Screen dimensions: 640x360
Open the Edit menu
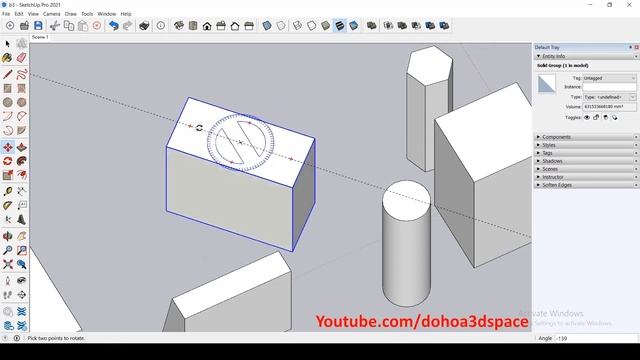coord(19,14)
